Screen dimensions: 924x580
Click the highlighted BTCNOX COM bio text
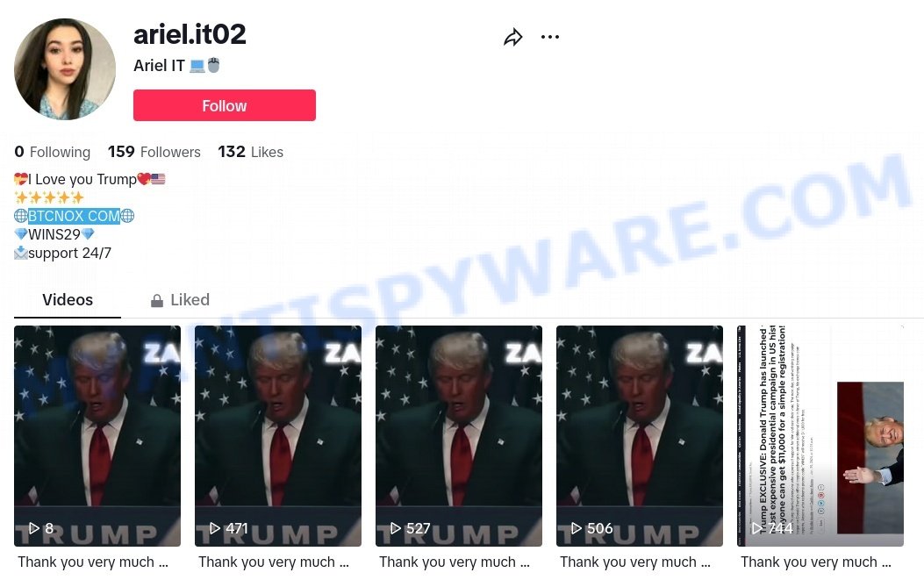click(75, 216)
